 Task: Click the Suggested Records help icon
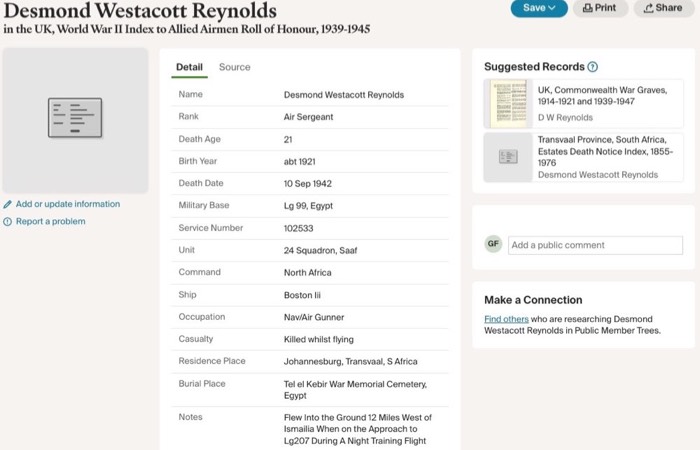593,67
